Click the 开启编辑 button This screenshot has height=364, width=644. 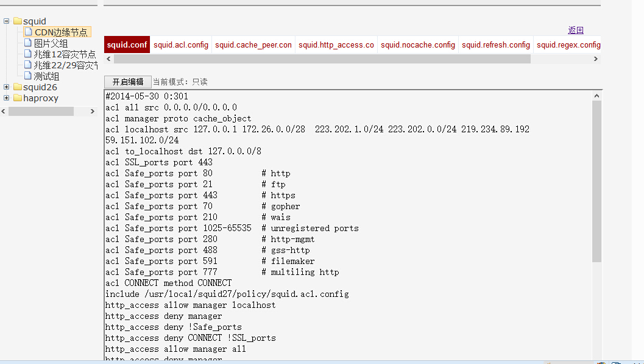pos(128,82)
